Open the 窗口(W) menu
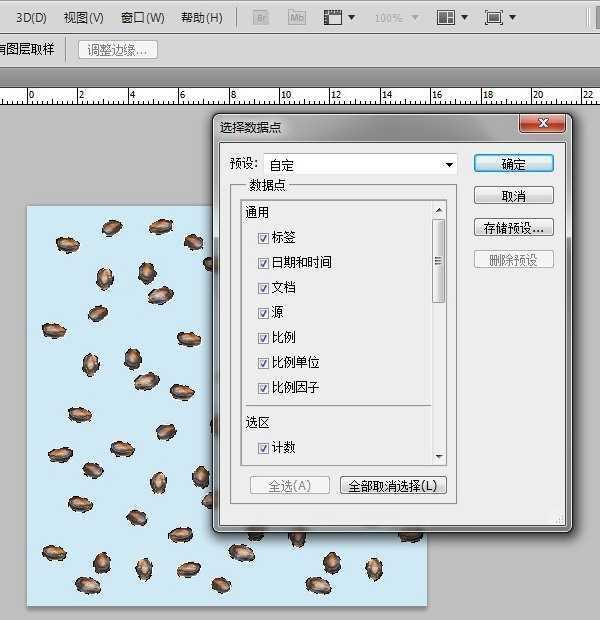600x620 pixels. tap(142, 18)
